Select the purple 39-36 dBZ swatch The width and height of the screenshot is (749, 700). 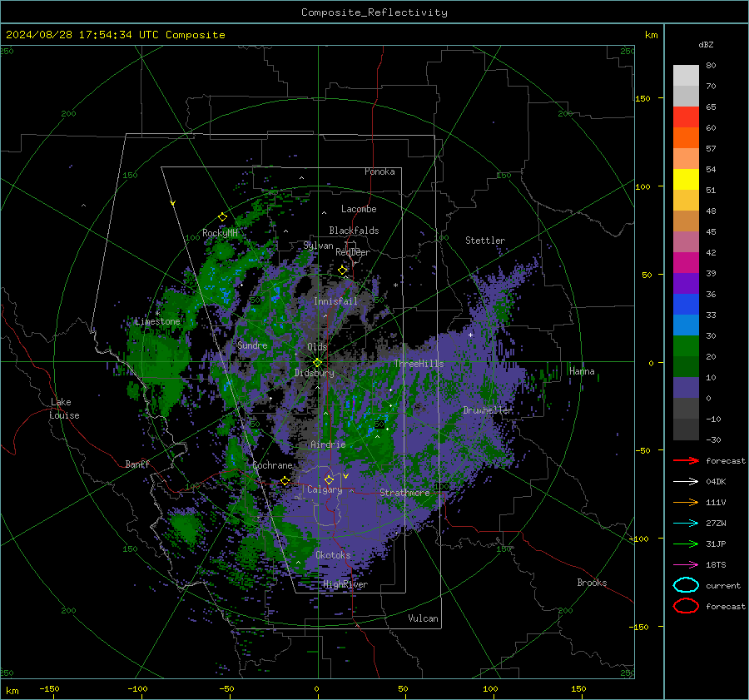pos(686,284)
